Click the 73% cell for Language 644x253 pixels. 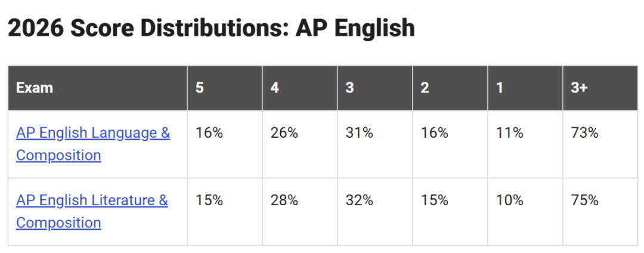tap(584, 133)
